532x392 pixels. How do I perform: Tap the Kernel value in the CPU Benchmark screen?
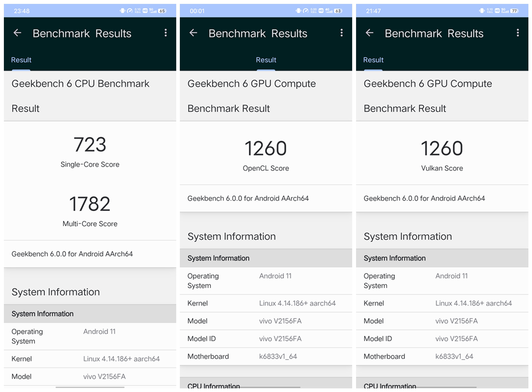[121, 359]
